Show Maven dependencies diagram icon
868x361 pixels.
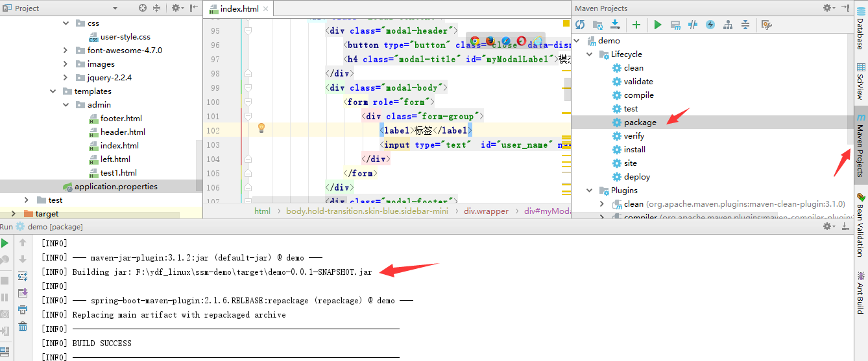tap(728, 25)
